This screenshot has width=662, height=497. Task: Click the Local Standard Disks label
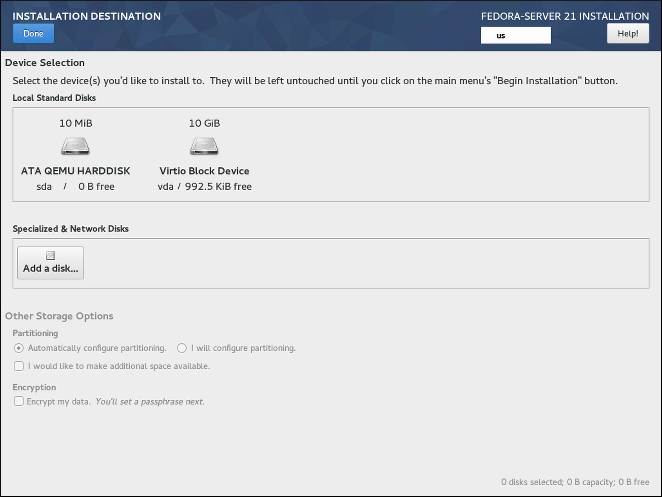coord(54,98)
